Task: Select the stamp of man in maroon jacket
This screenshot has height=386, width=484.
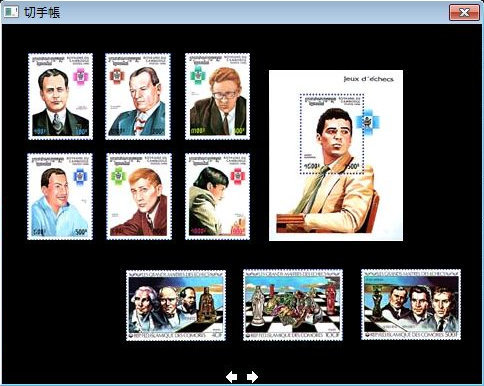Action: pos(139,196)
